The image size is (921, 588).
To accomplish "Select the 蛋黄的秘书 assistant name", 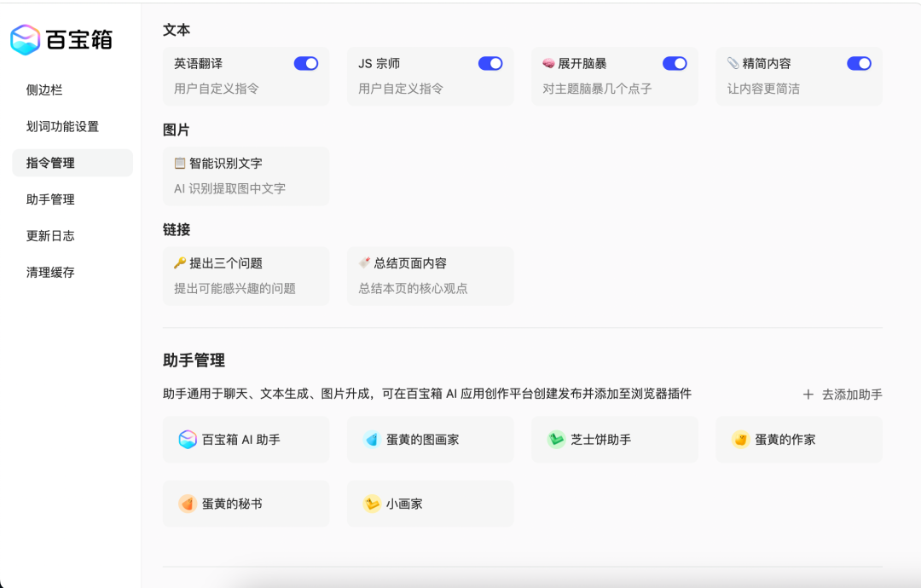I will pyautogui.click(x=232, y=504).
